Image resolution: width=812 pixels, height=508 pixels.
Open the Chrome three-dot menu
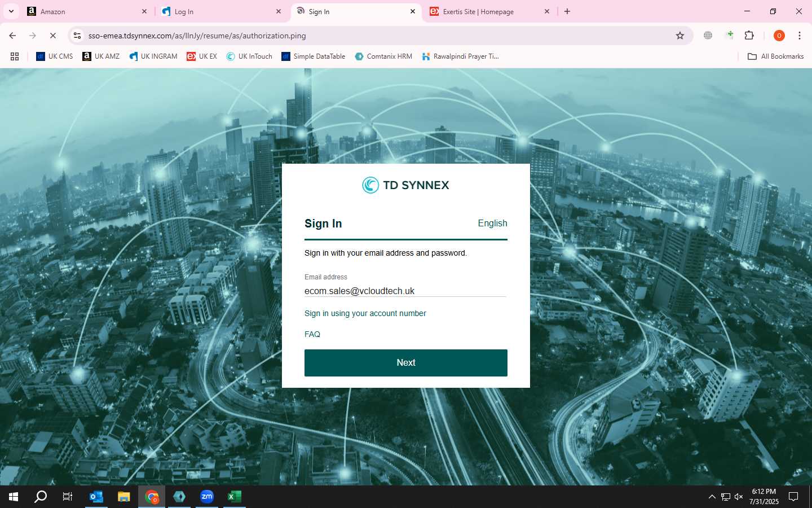800,36
